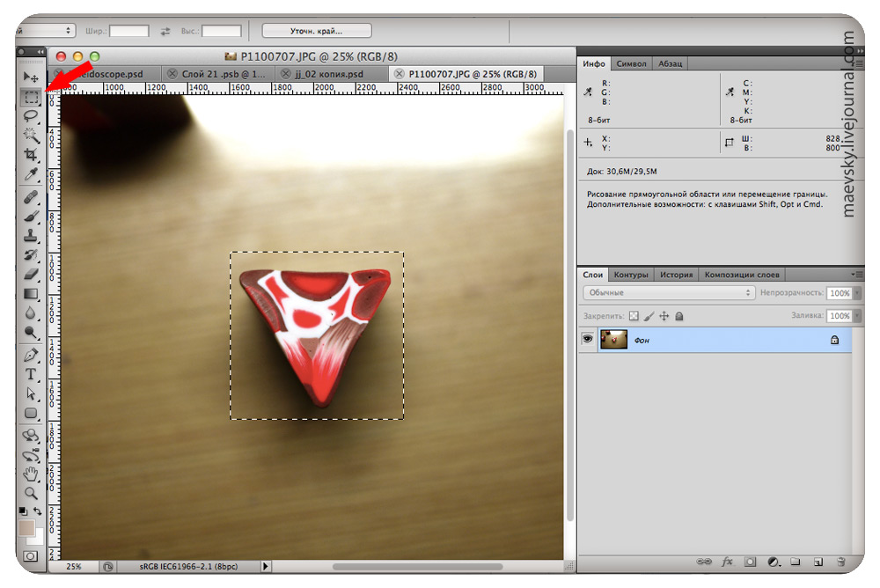Select the Crop tool
This screenshot has height=588, width=880.
[x=31, y=154]
